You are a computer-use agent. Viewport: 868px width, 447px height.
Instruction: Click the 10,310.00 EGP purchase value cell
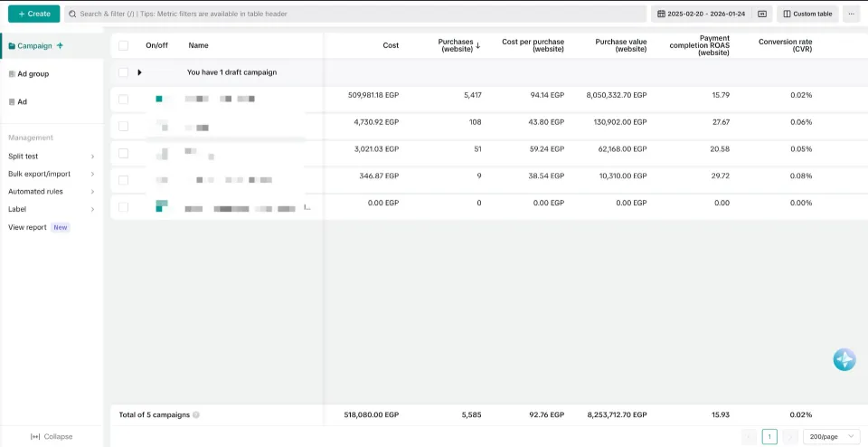click(x=623, y=176)
